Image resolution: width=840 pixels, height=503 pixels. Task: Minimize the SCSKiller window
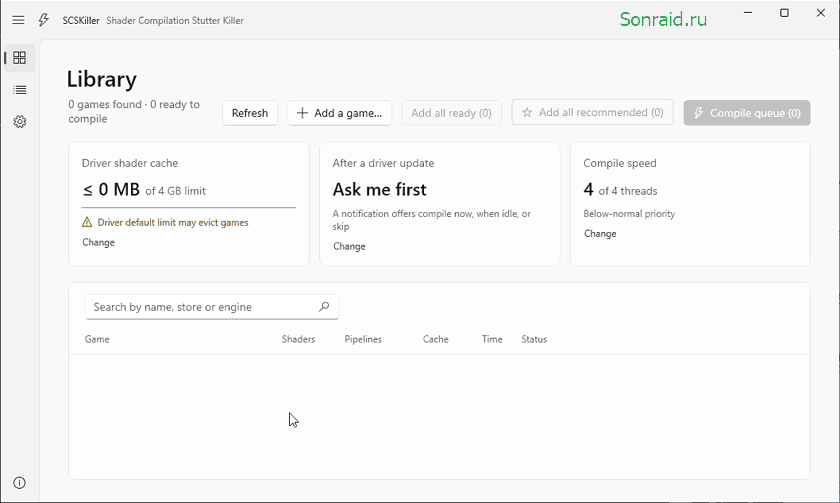[748, 13]
